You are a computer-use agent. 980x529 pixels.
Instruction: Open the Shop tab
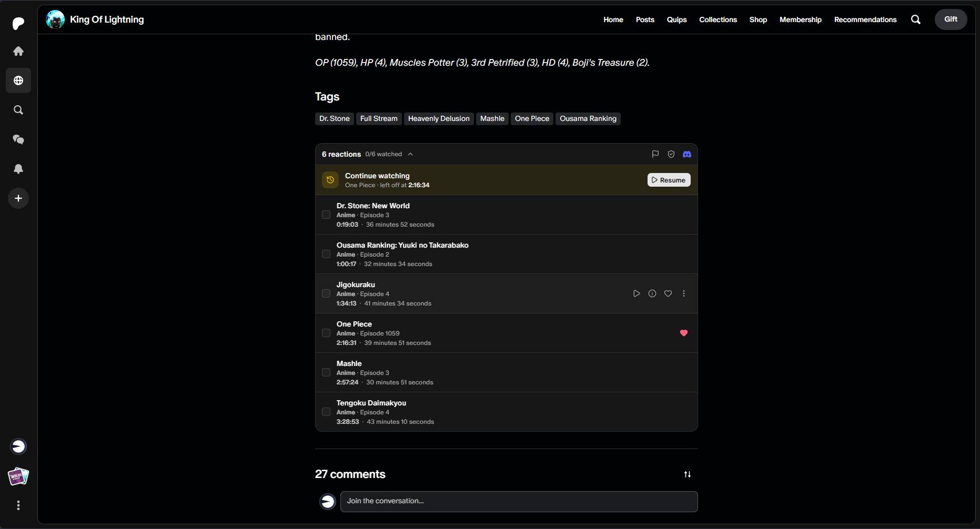pyautogui.click(x=758, y=19)
